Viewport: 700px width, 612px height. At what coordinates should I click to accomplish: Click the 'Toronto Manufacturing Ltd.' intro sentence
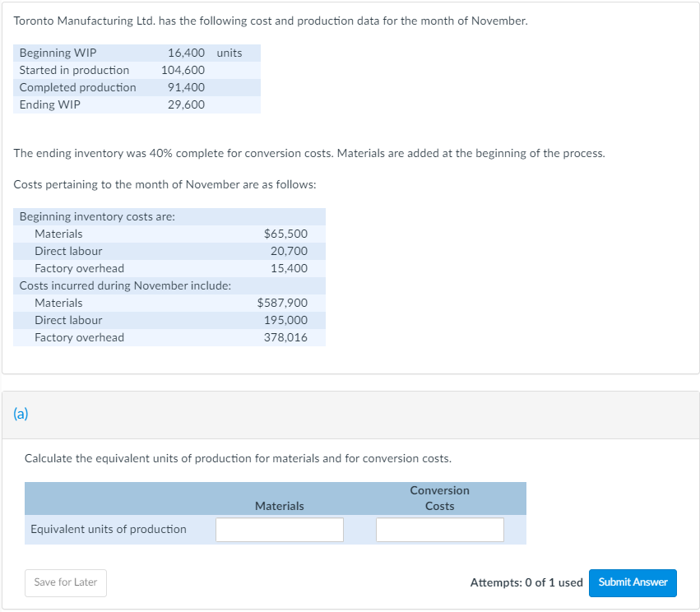[271, 21]
